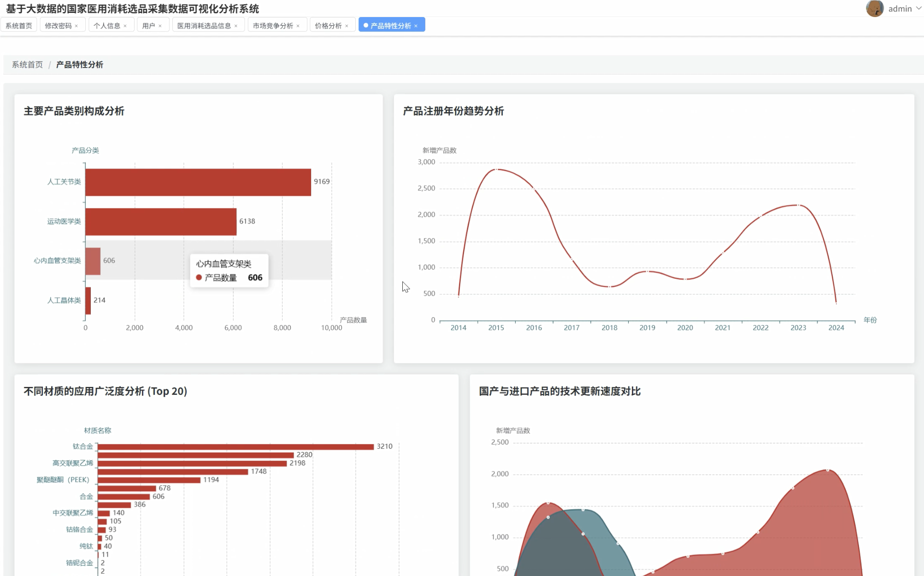Click the 运动医学类 bar showing 6138
The width and height of the screenshot is (924, 576).
tap(161, 222)
